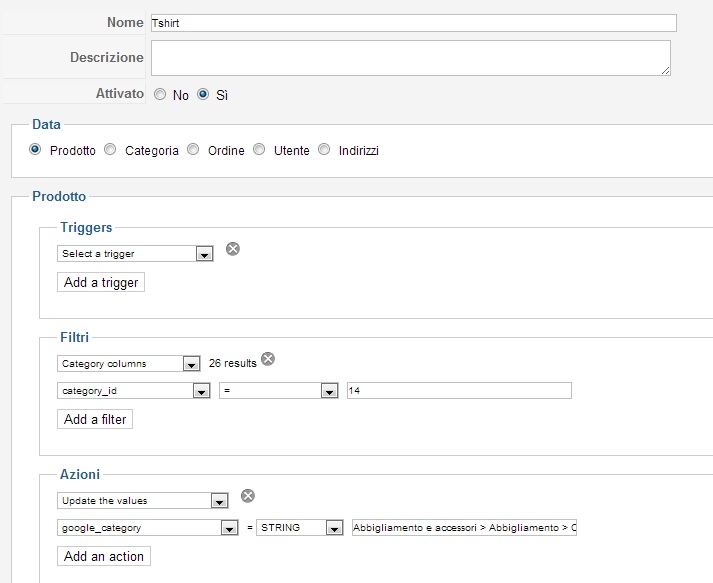
Task: Click the Descrizione resize handle
Action: [x=666, y=70]
